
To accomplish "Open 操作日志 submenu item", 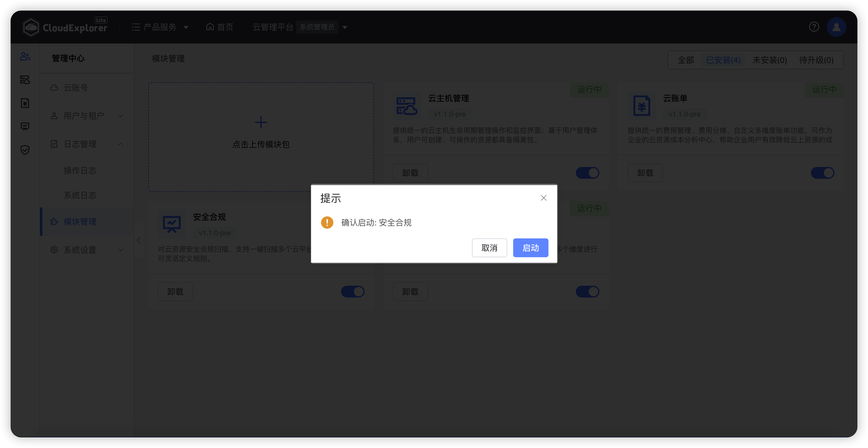I will tap(80, 170).
